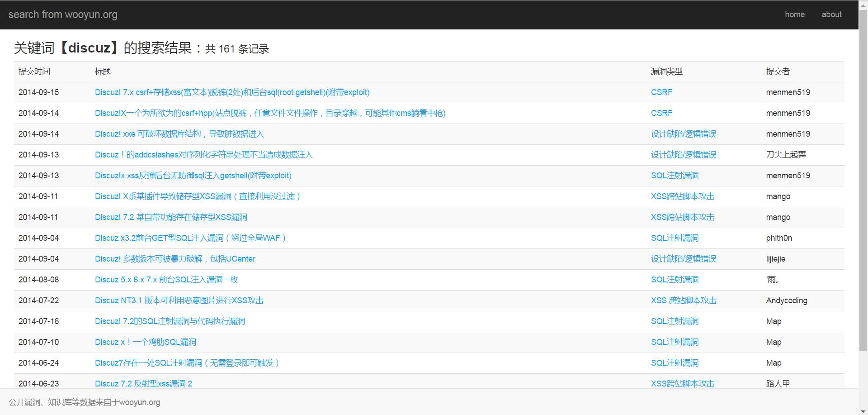Filter by XSS跨站脚本攻击 vulnerability type
This screenshot has width=868, height=415.
pyautogui.click(x=683, y=196)
